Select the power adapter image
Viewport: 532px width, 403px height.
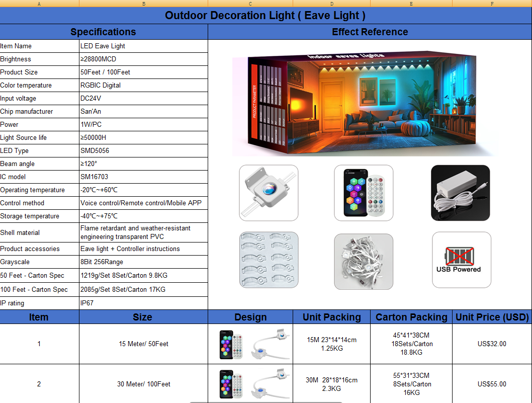coord(461,193)
